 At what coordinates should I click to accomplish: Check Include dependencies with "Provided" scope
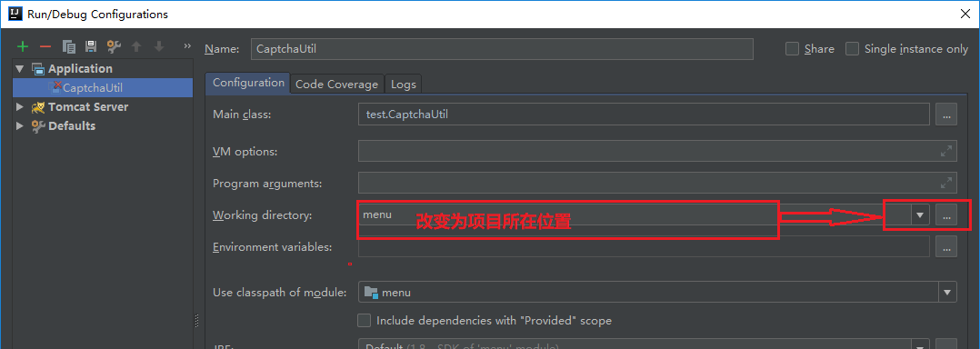tap(364, 320)
